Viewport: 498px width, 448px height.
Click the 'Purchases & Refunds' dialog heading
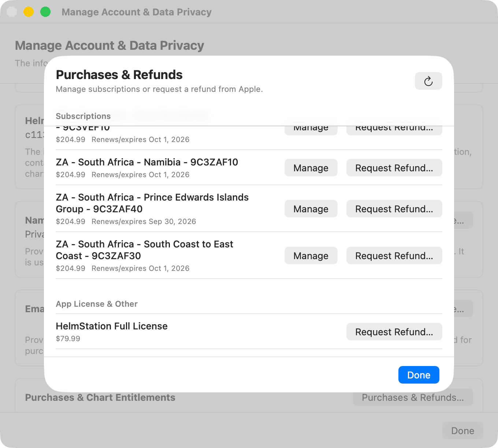(x=119, y=75)
